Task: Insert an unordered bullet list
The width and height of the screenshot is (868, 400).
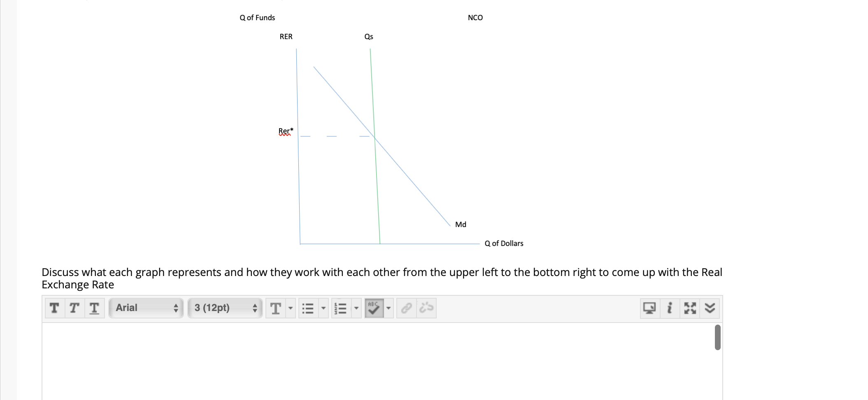Action: 308,308
